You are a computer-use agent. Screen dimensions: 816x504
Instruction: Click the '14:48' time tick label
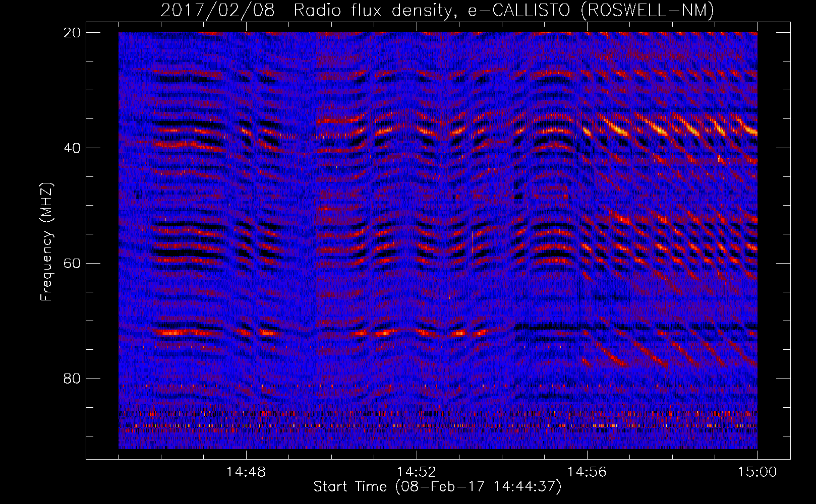[x=246, y=472]
